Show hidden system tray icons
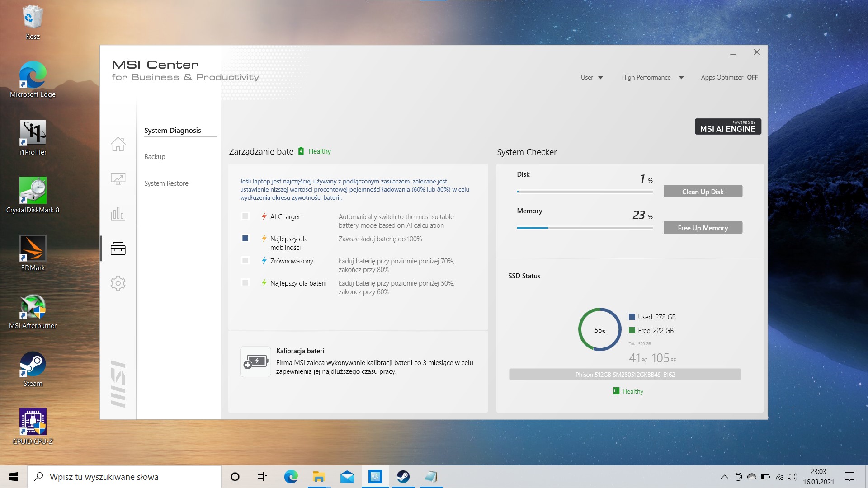The height and width of the screenshot is (488, 868). point(724,477)
